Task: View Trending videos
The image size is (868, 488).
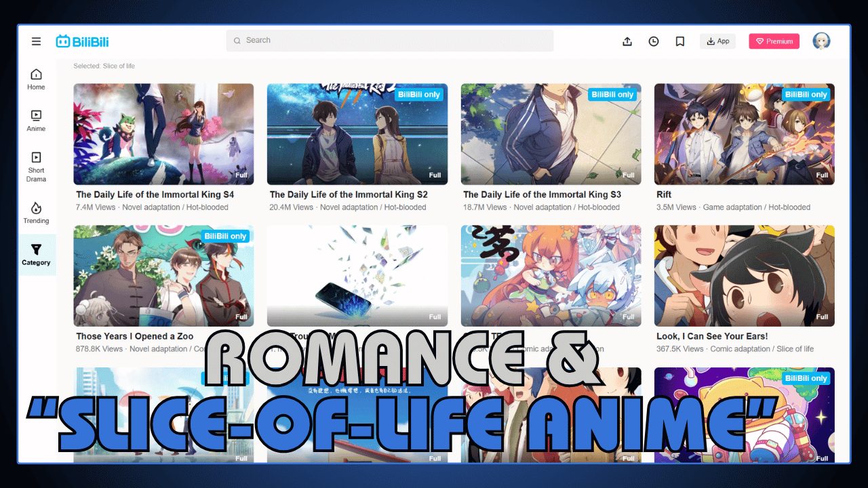Action: tap(35, 213)
